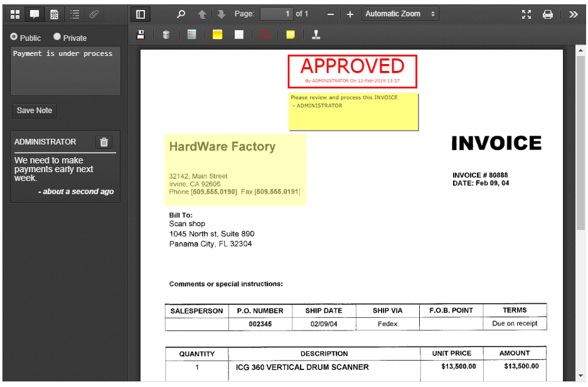Click the 'Panama City, FL 32304' line
The width and height of the screenshot is (588, 387).
pyautogui.click(x=210, y=244)
